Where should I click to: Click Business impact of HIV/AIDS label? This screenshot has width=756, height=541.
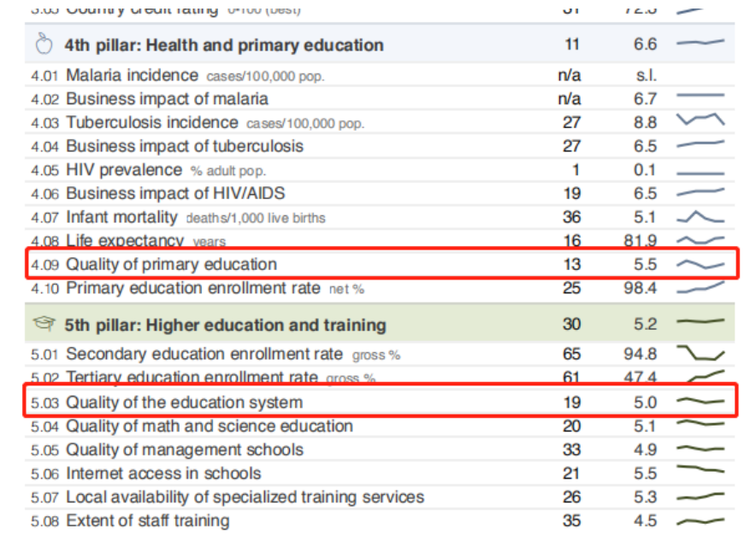[x=175, y=193]
